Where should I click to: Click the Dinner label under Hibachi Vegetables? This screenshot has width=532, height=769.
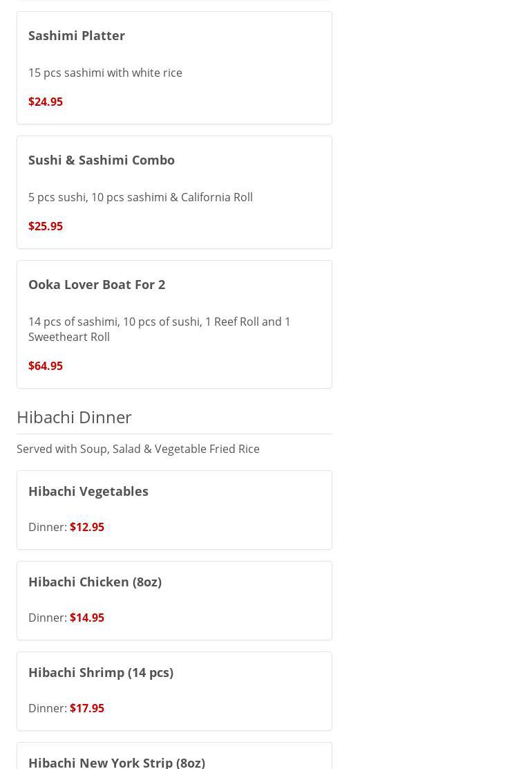pyautogui.click(x=47, y=527)
